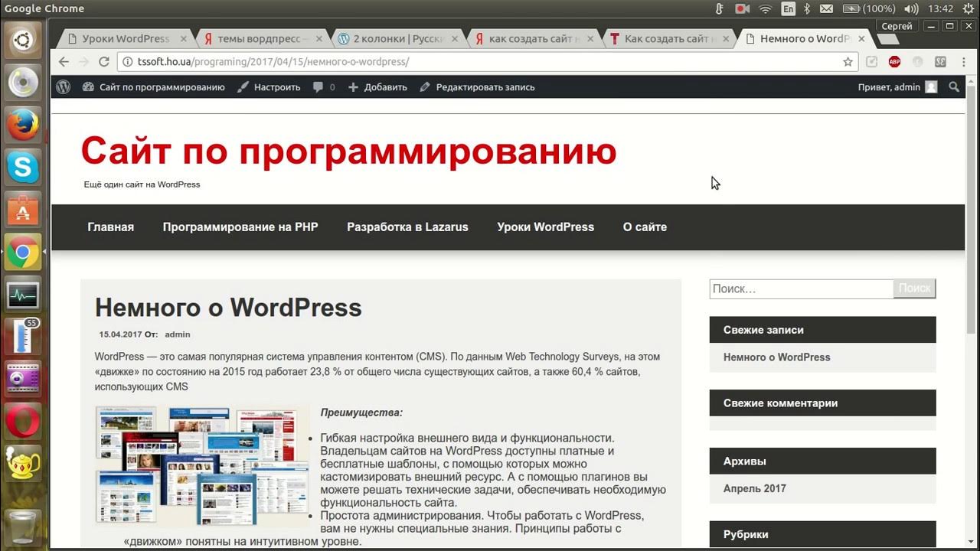The image size is (980, 551).
Task: Open Skype from the Ubuntu dock
Action: point(23,168)
